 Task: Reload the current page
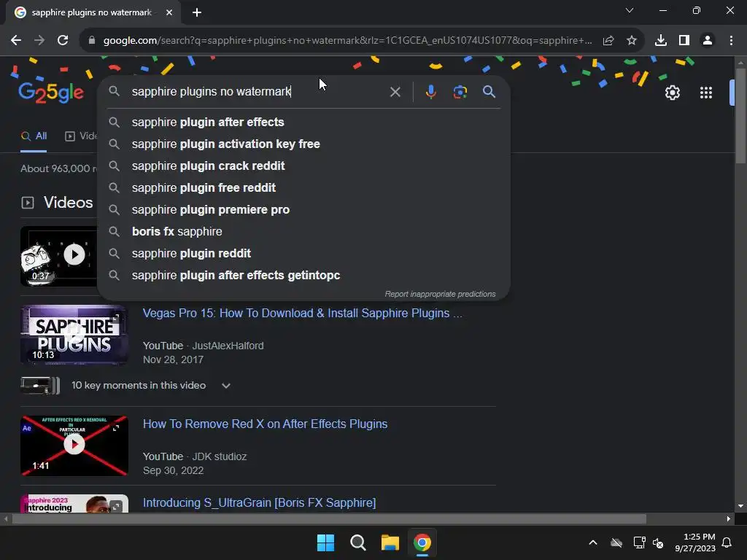click(x=63, y=41)
